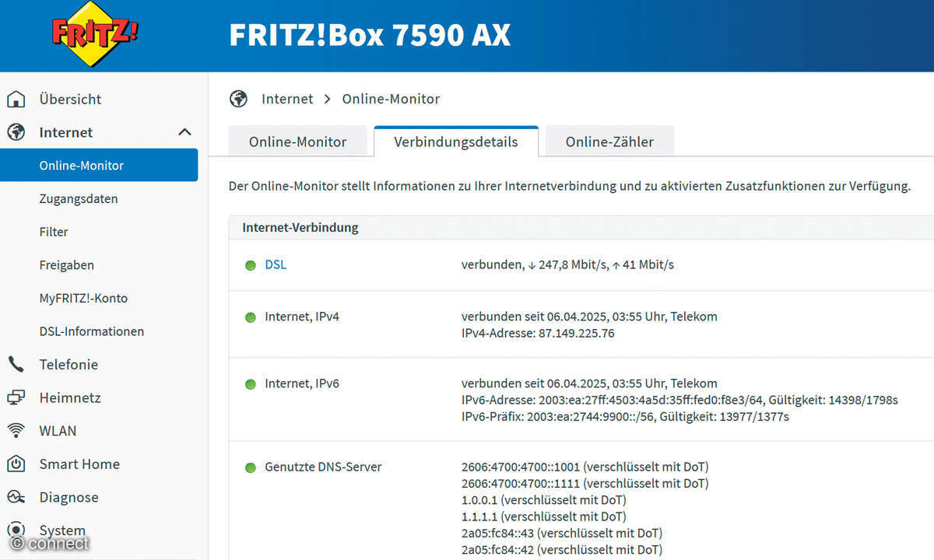Click DNS entry 2606:4700:4700::1111
Viewport: 934px width, 560px height.
pyautogui.click(x=585, y=484)
